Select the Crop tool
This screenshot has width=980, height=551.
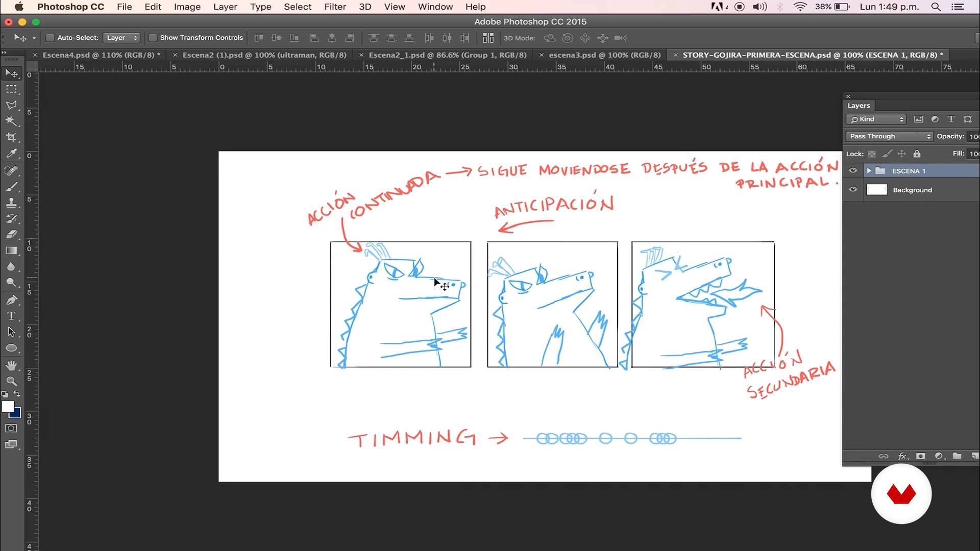[12, 137]
